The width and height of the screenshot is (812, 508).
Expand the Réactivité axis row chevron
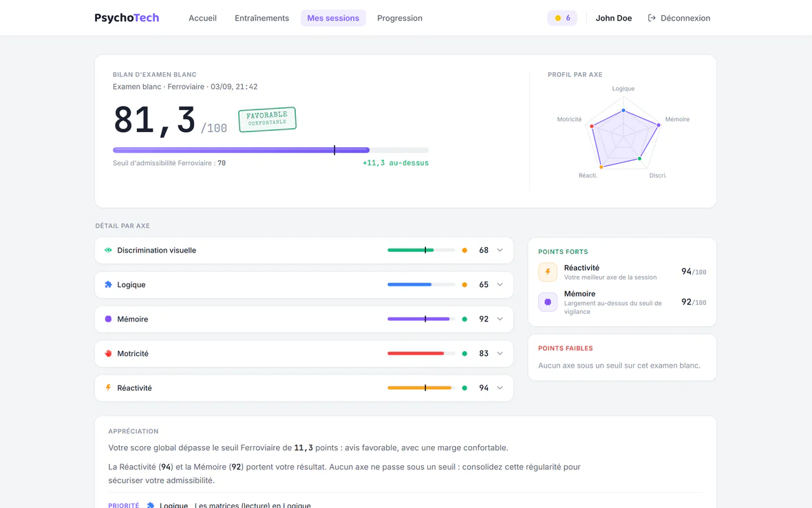coord(500,388)
